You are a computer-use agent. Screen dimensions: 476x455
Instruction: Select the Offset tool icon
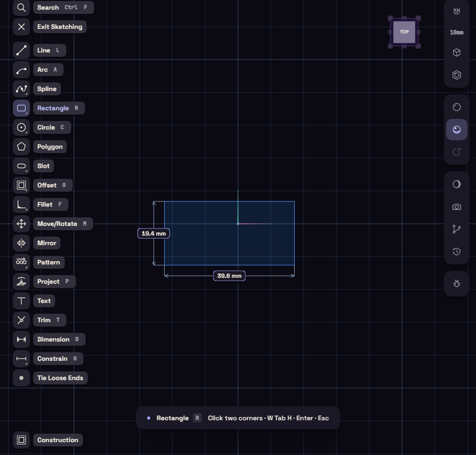21,185
